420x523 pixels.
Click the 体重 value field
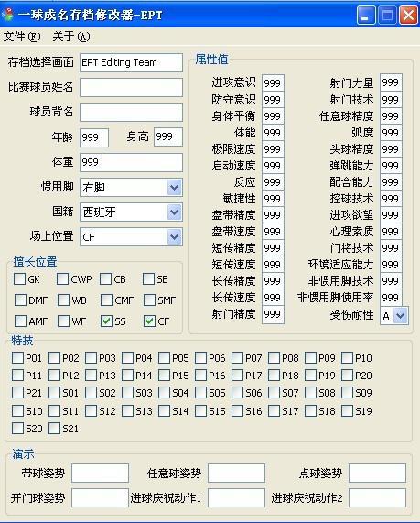coord(131,162)
